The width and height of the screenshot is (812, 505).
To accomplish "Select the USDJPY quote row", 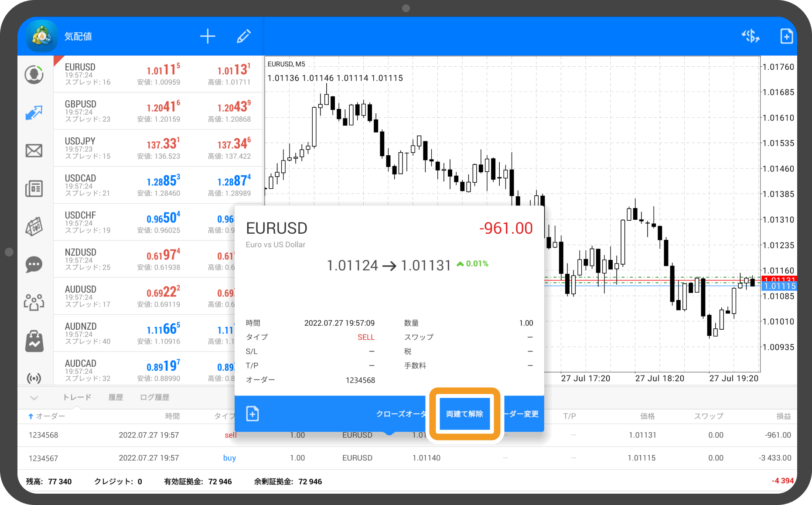I will pyautogui.click(x=157, y=148).
